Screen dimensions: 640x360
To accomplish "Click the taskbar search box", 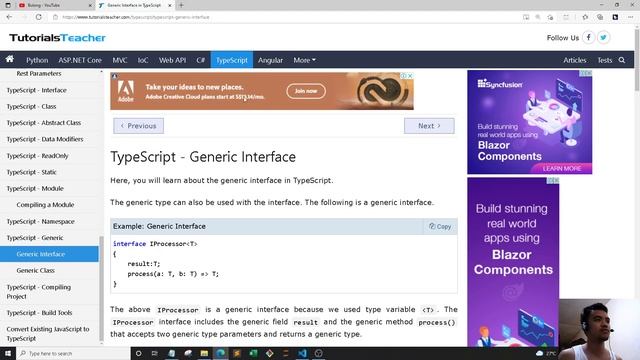I will point(73,353).
